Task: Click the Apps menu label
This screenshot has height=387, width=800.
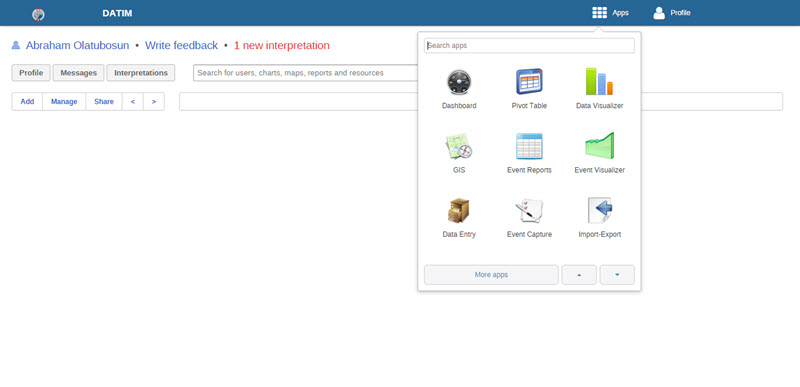Action: click(620, 13)
